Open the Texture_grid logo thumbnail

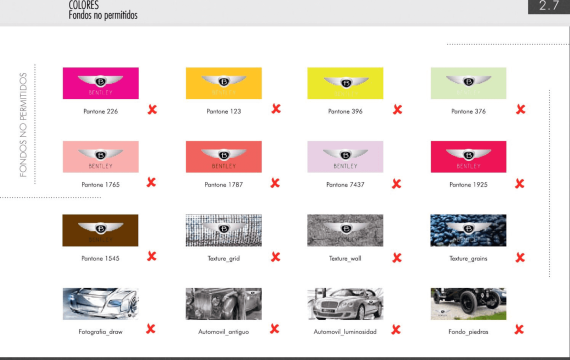point(224,230)
